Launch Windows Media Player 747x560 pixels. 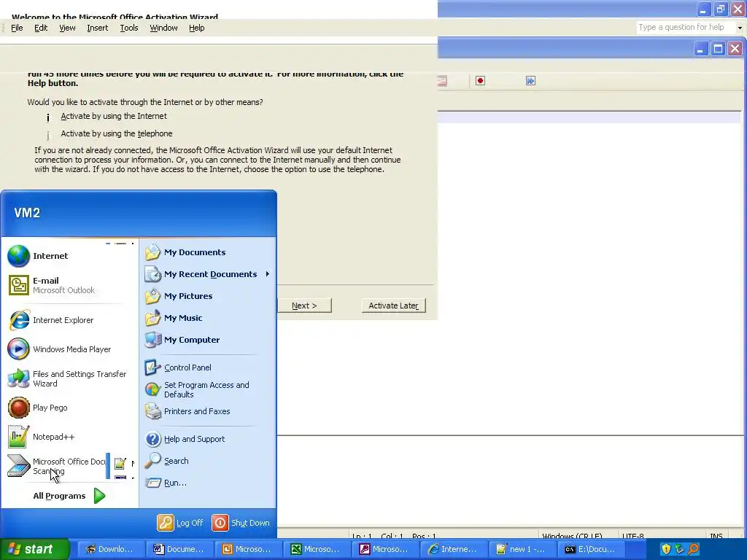point(60,349)
